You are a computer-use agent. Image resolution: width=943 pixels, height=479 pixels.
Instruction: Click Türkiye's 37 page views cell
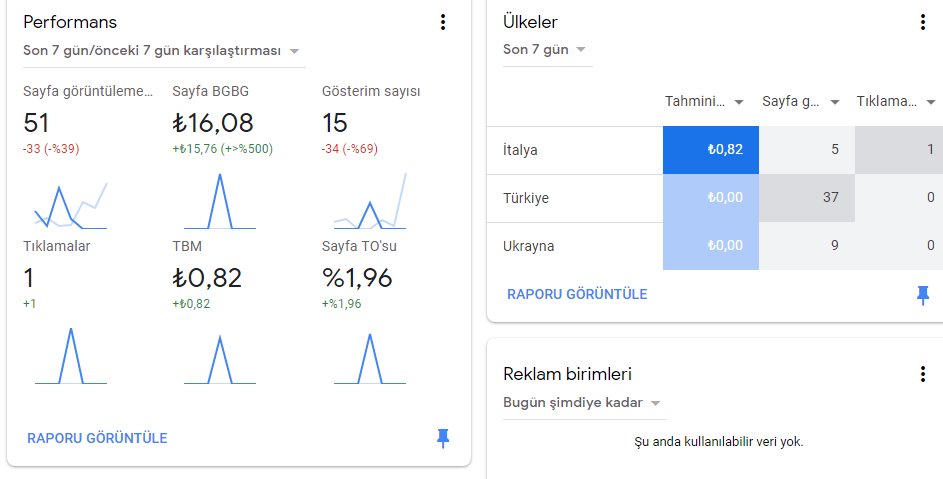point(806,198)
